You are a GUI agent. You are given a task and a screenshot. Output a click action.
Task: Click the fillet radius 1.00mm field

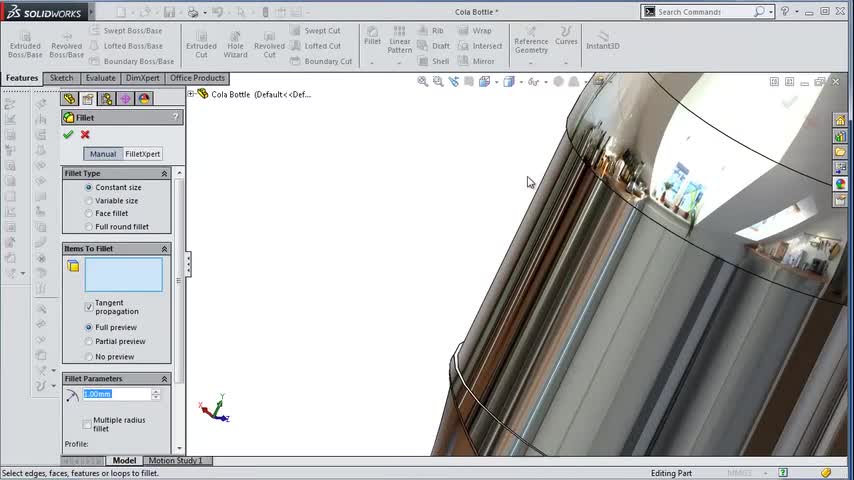117,394
